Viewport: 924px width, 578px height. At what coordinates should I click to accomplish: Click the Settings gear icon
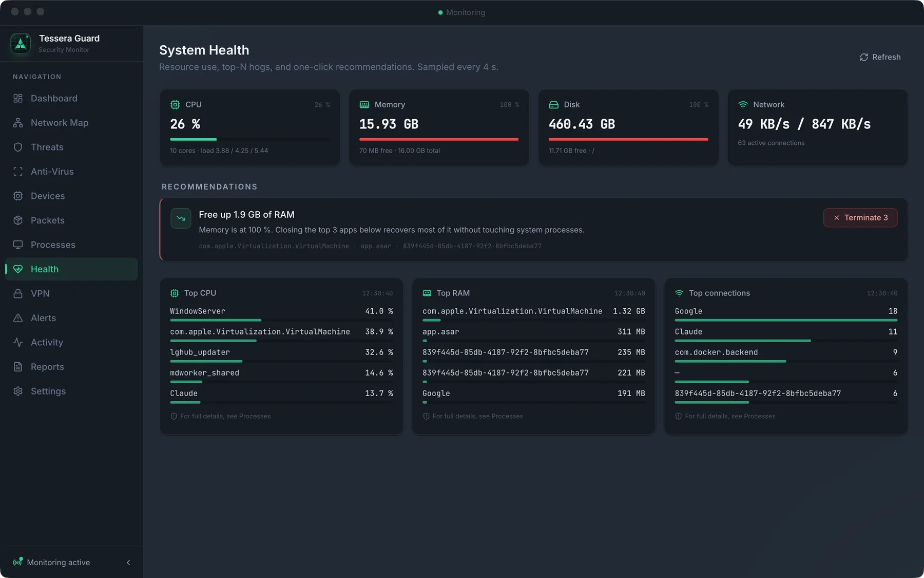coord(18,391)
